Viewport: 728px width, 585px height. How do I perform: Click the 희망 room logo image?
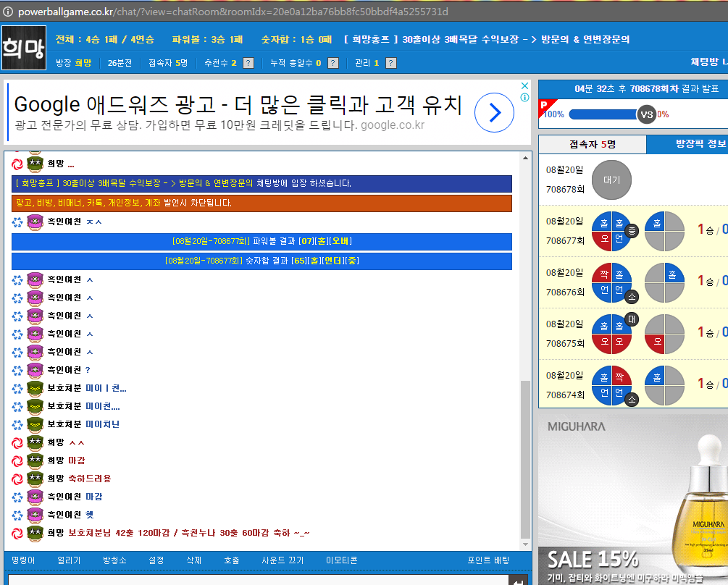click(24, 48)
